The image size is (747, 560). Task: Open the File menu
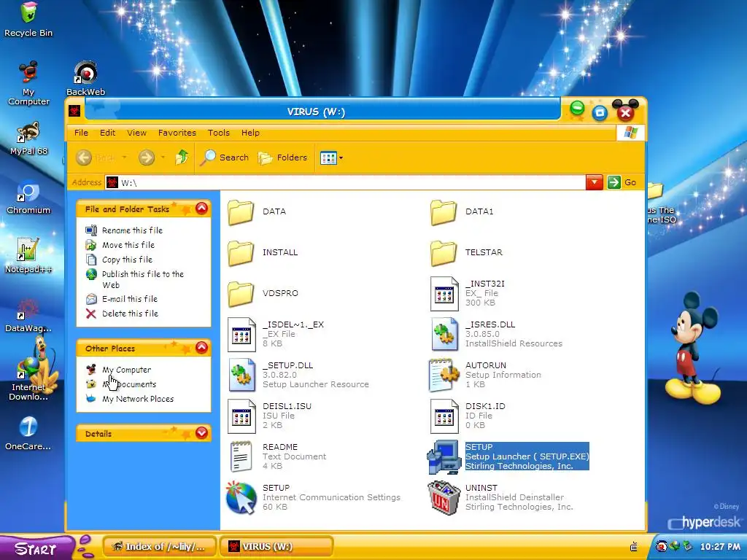click(x=81, y=133)
